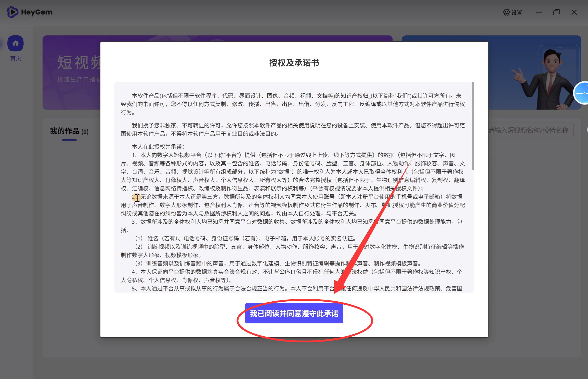Restore down the HeyGem window
The image size is (588, 379).
(556, 12)
